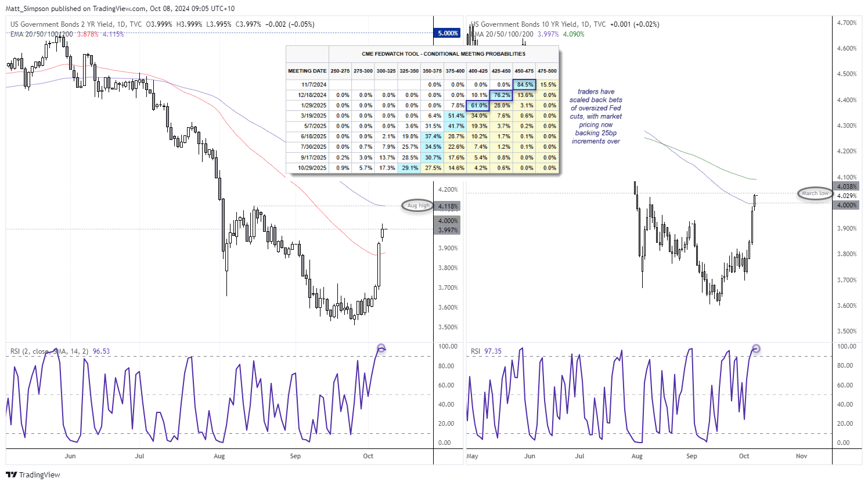Click the 4.115% EMA value on the 2-year chart
868x485 pixels.
113,34
